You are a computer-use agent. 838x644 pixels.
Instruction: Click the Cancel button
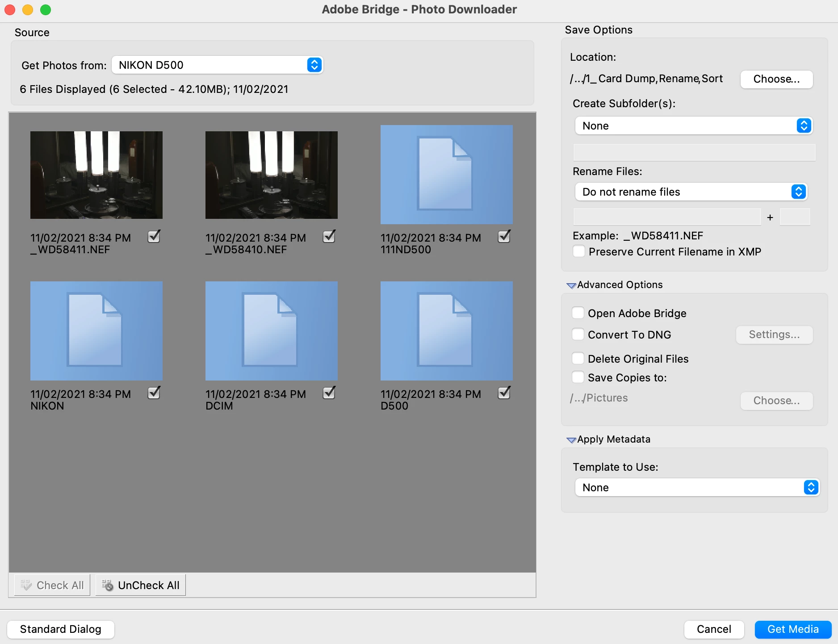(714, 629)
